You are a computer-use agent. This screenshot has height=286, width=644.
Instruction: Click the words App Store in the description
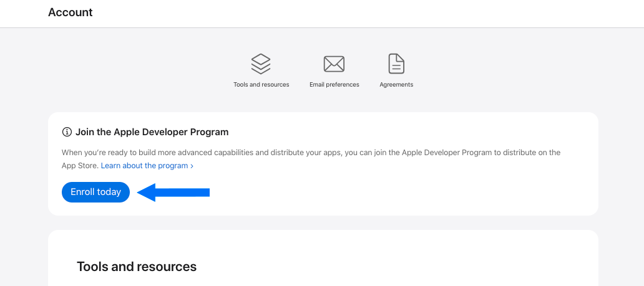(x=80, y=166)
